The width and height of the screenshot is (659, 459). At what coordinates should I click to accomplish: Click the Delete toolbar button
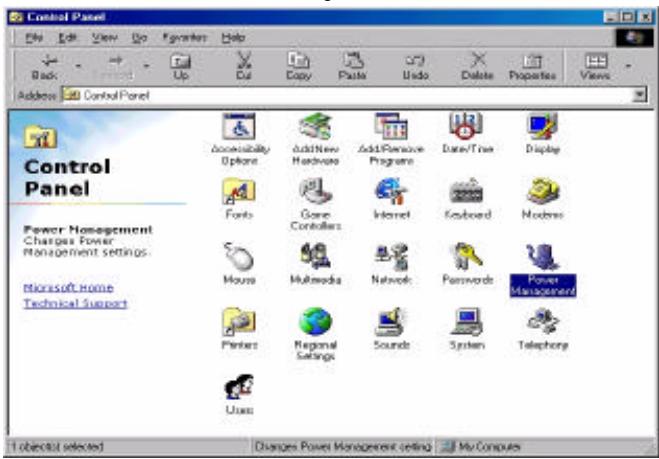coord(477,67)
